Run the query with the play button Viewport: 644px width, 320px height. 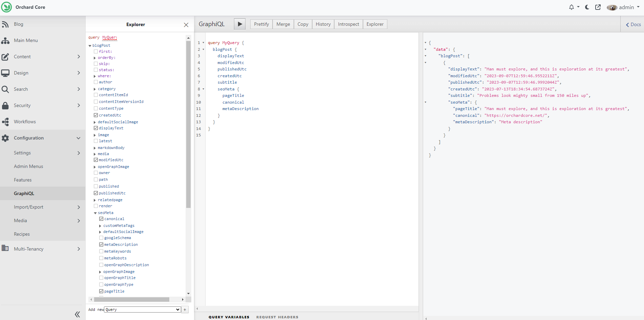pyautogui.click(x=240, y=24)
